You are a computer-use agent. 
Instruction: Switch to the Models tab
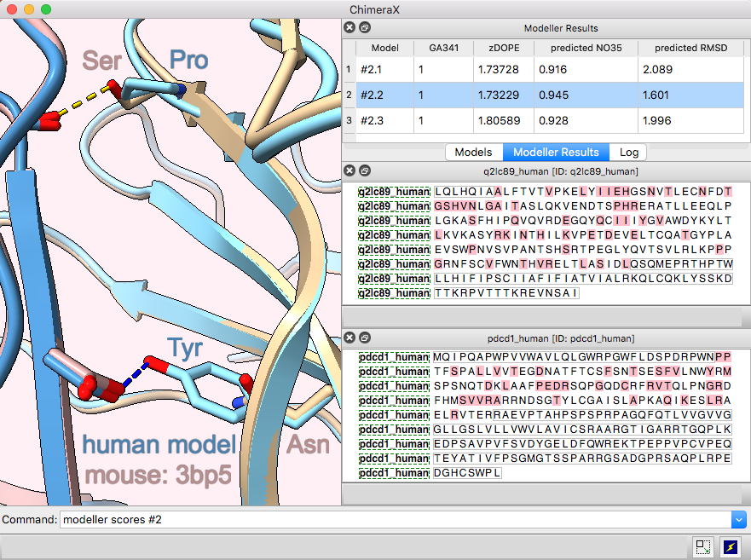tap(473, 153)
